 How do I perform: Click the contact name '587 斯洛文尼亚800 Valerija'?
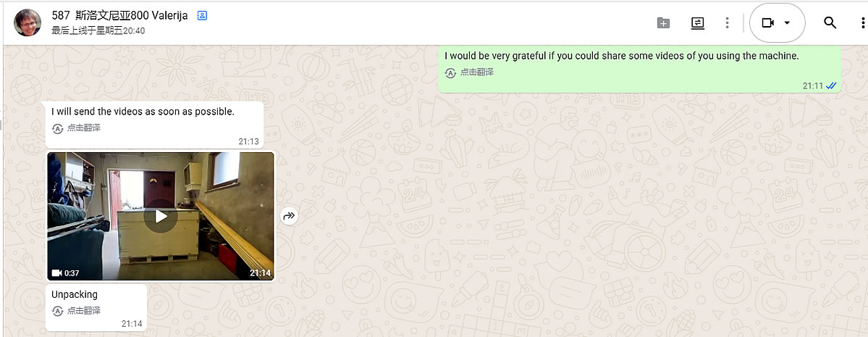click(120, 15)
